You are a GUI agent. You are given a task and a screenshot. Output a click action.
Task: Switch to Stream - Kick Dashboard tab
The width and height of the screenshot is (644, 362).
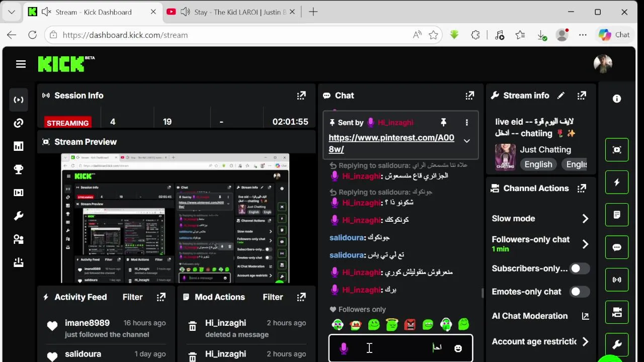coord(94,12)
